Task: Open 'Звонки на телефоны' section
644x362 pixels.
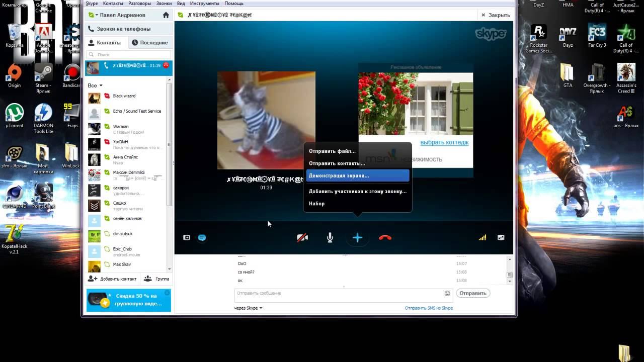Action: [128, 29]
